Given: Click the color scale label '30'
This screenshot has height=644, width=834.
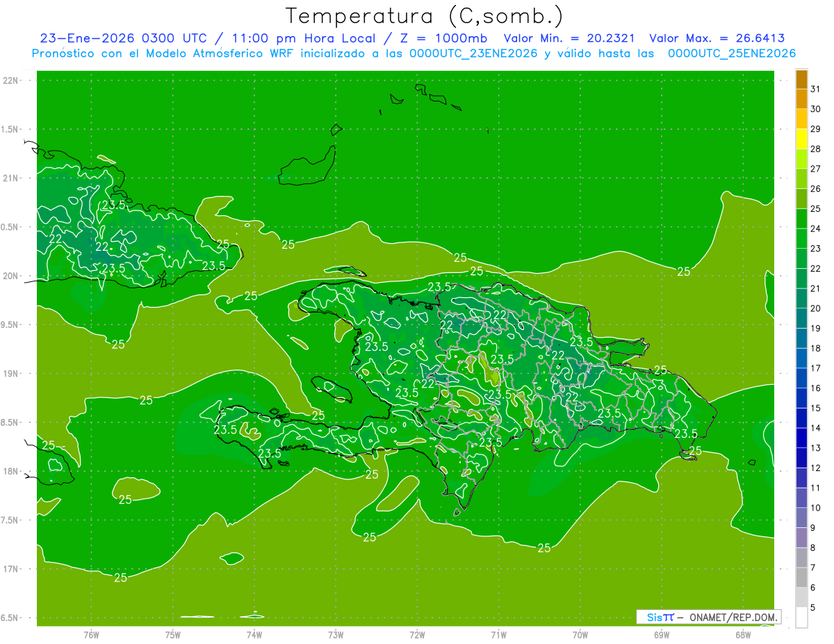Looking at the screenshot, I should point(816,109).
